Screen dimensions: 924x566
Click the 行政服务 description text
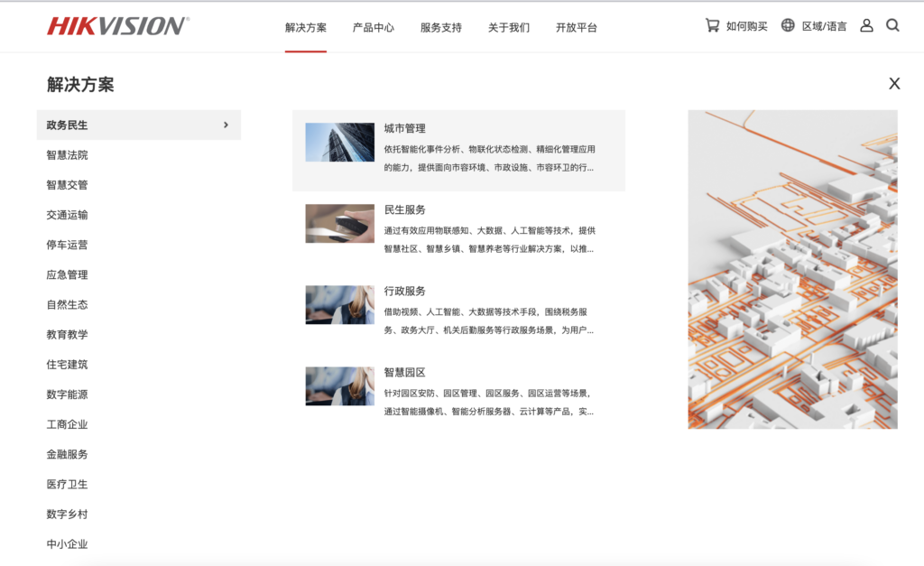489,321
